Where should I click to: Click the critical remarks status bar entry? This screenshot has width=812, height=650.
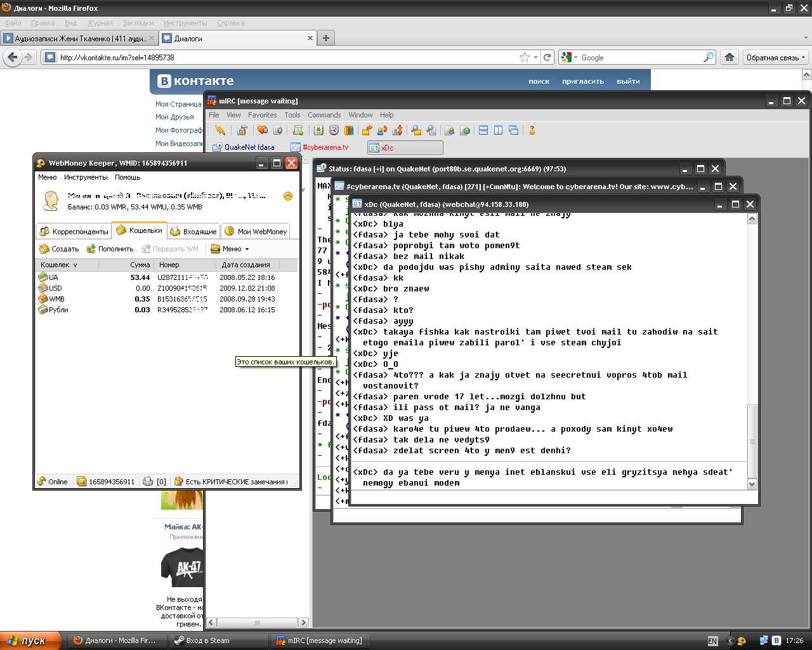click(230, 482)
